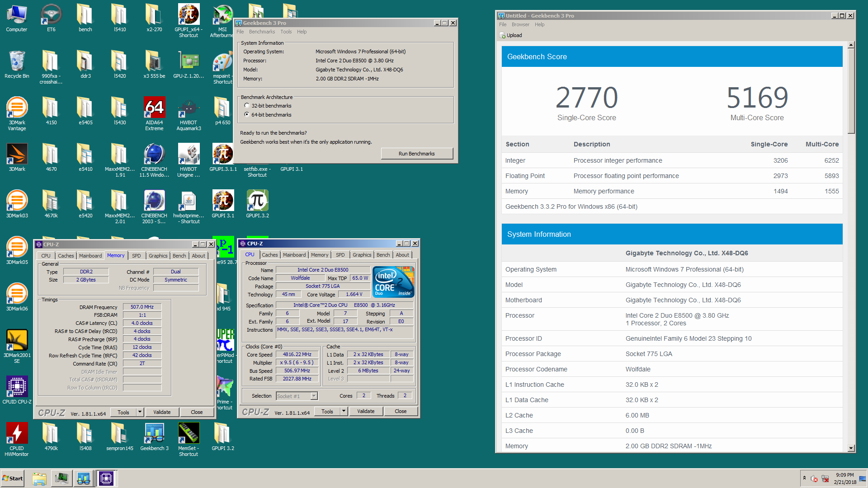Open Computer desktop icon

point(17,18)
